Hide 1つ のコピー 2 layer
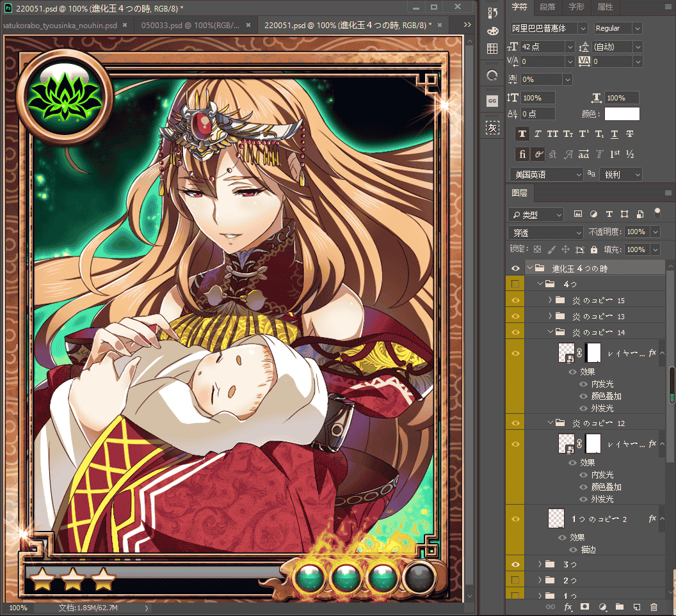 (x=515, y=519)
